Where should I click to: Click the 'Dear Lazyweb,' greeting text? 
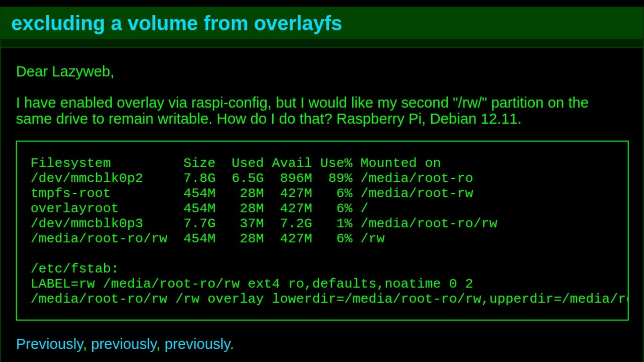coord(65,72)
